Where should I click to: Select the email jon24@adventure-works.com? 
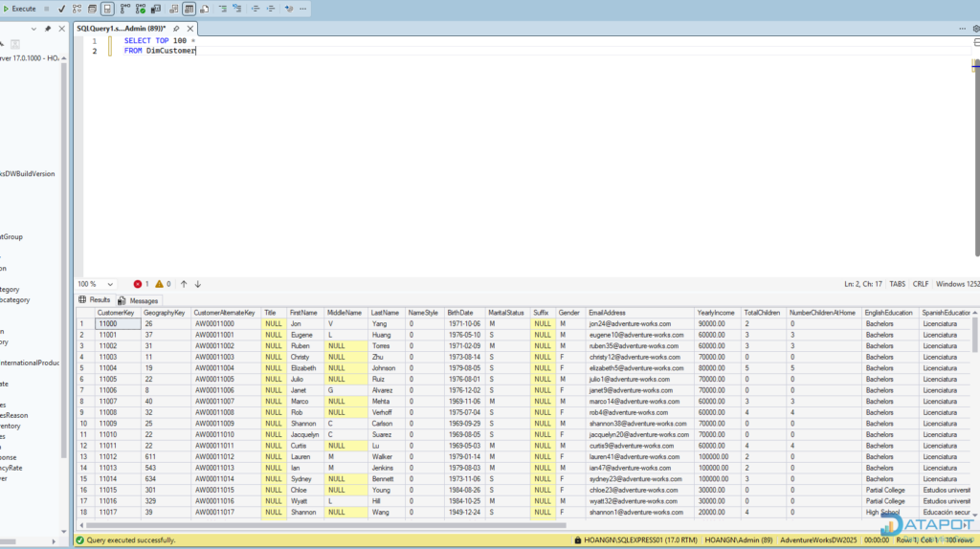(639, 324)
